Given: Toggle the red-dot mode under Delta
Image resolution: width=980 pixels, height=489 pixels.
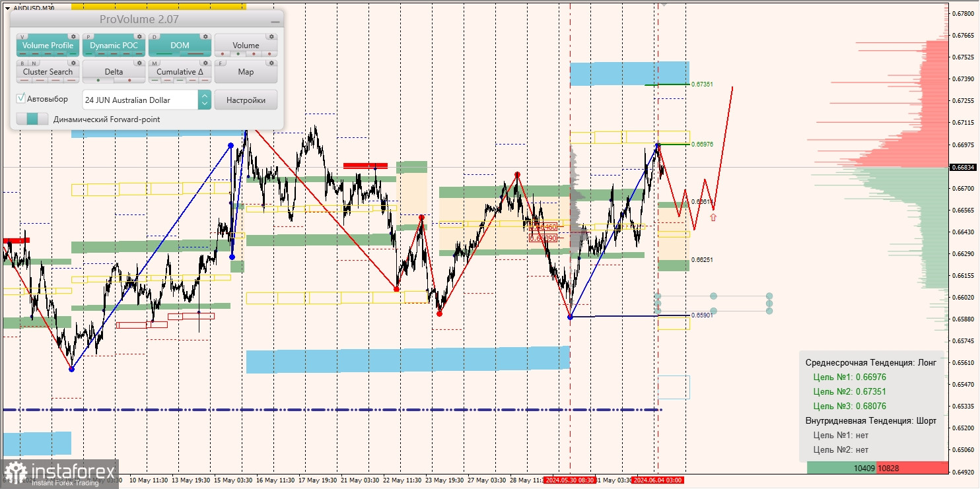Looking at the screenshot, I should click(x=129, y=81).
